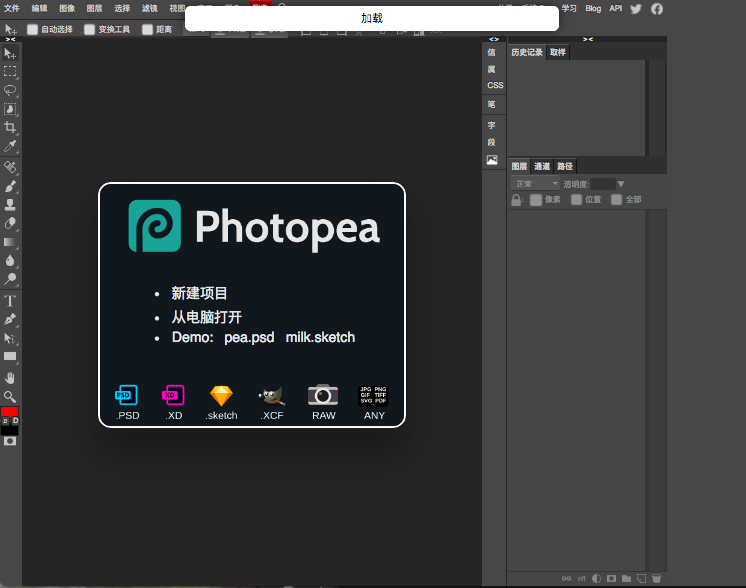Delete layer trash icon

657,578
